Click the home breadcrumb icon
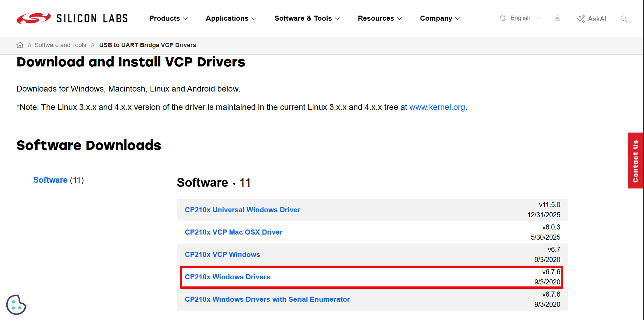The image size is (644, 320). pos(20,45)
